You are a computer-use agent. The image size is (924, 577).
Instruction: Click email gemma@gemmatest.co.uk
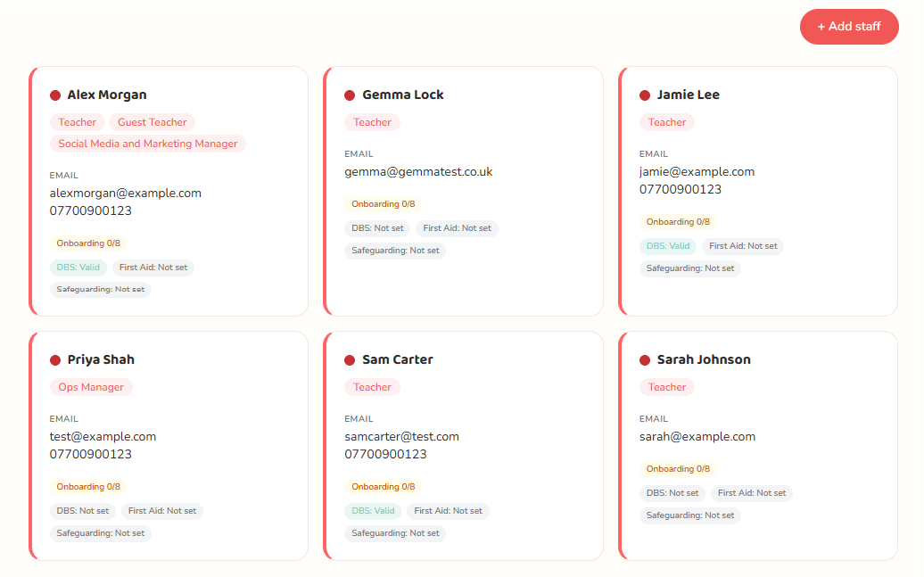(418, 172)
